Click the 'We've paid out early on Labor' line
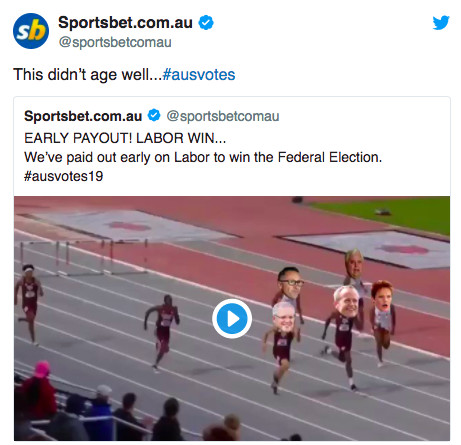The height and width of the screenshot is (445, 461). point(203,157)
